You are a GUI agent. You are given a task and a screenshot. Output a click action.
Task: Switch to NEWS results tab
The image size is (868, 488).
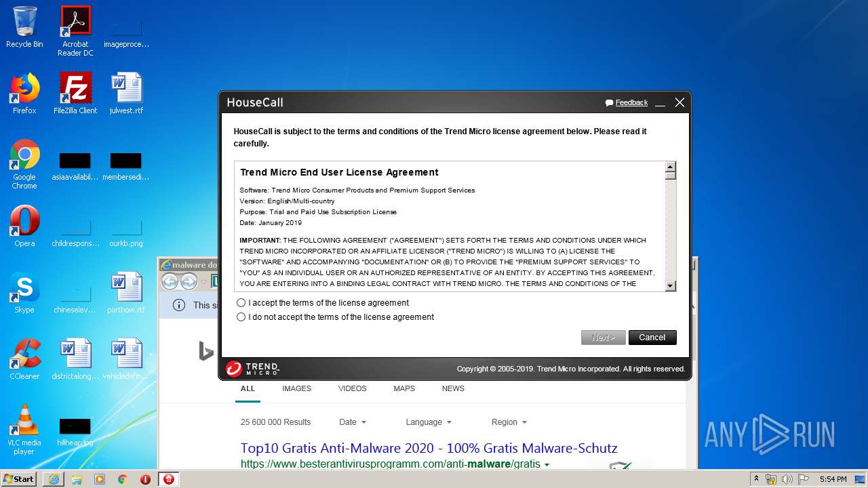click(x=453, y=389)
